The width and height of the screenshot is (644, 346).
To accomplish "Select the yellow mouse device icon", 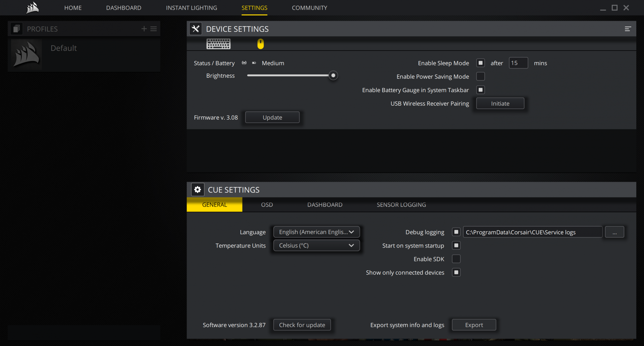I will click(x=261, y=44).
